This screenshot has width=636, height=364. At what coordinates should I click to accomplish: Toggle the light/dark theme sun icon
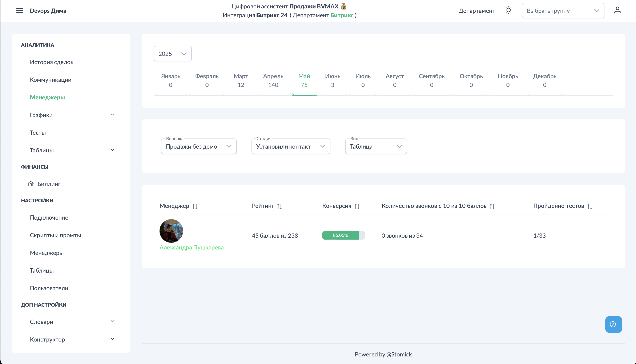(508, 11)
